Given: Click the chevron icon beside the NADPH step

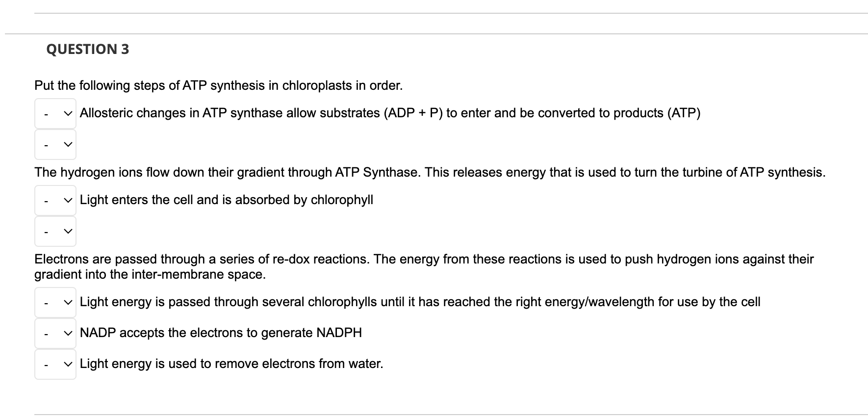Looking at the screenshot, I should click(68, 333).
